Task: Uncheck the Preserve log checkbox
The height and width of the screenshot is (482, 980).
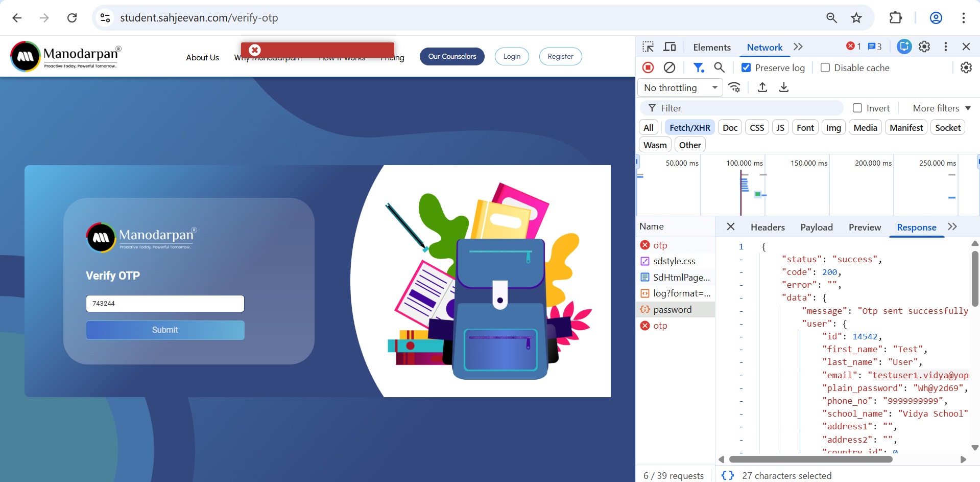Action: click(x=746, y=67)
